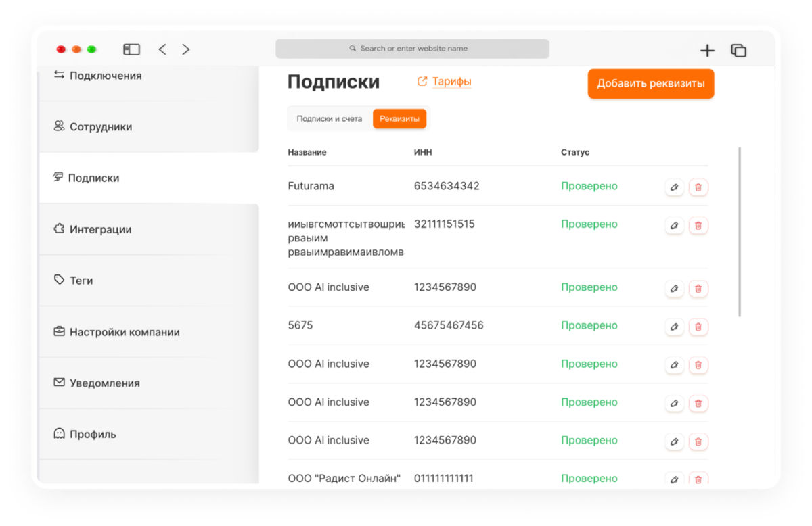
Task: Click the INN value 011111111111
Action: (444, 479)
